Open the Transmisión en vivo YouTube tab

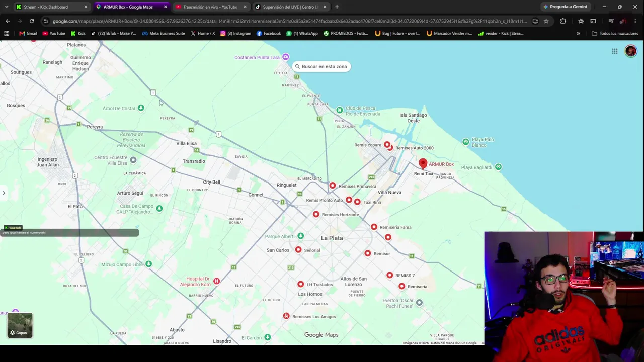pyautogui.click(x=211, y=7)
